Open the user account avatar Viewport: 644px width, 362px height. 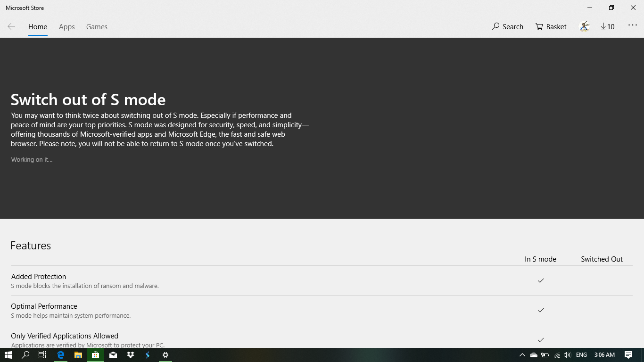(x=585, y=27)
